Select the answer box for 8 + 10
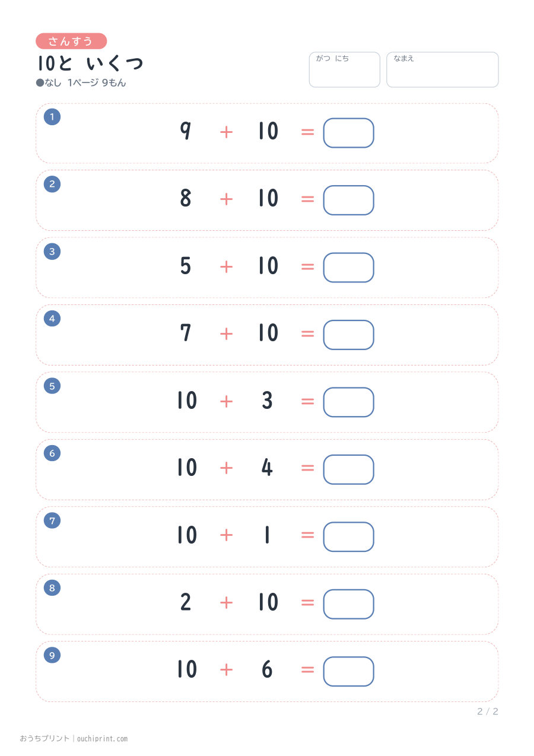534x756 pixels. click(348, 200)
